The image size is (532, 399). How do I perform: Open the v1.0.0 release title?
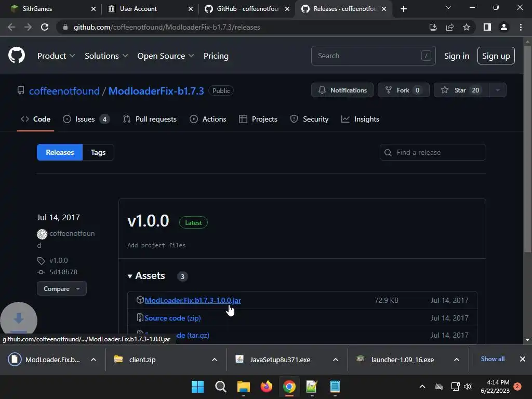[148, 221]
